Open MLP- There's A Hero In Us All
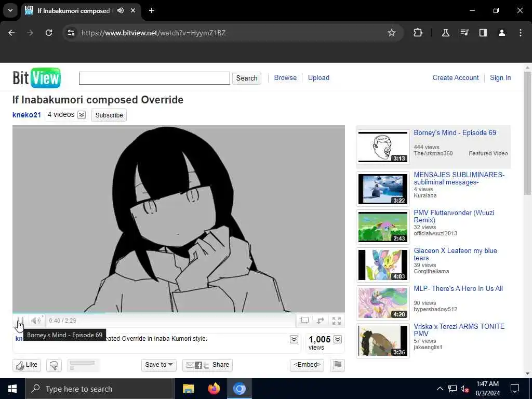Screen dimensions: 532x399 [x=458, y=289]
